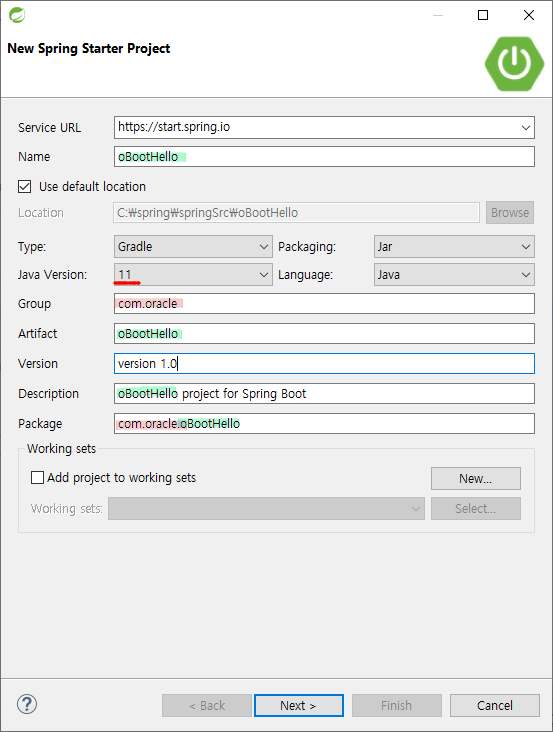Click the New... working set button

[x=476, y=479]
